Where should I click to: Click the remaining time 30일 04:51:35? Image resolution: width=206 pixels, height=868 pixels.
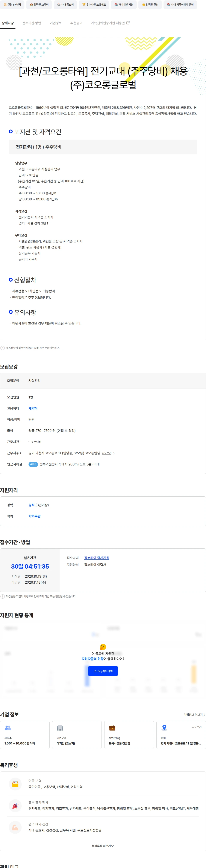point(30,566)
